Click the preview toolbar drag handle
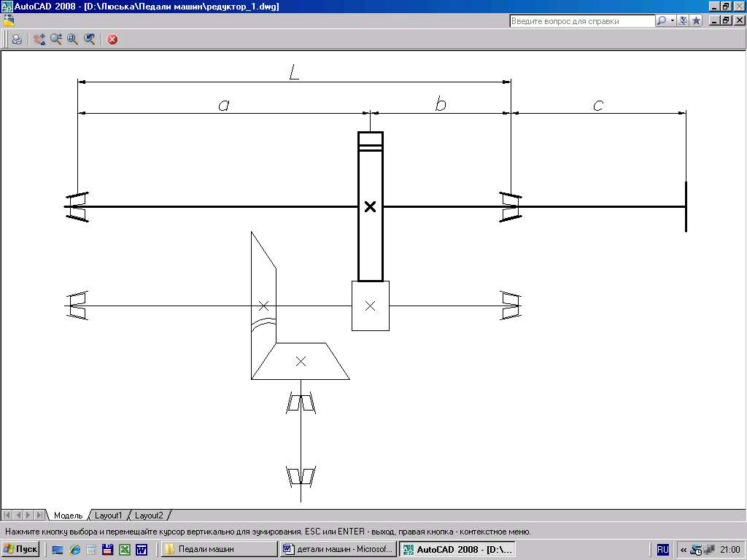 5,39
